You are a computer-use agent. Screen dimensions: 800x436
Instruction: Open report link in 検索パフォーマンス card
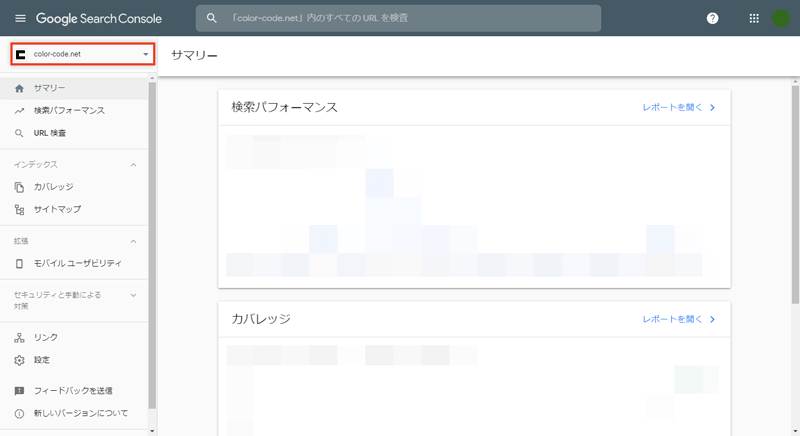672,108
